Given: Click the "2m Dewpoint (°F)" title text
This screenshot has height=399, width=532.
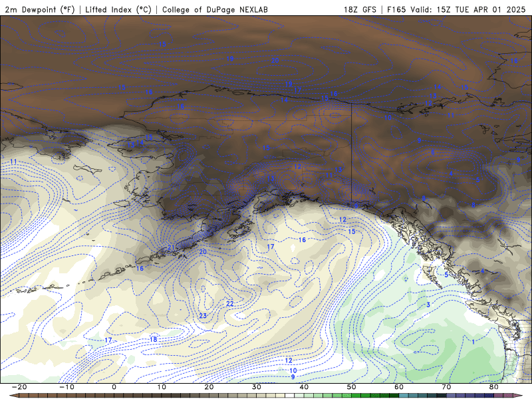Looking at the screenshot, I should click(39, 9).
